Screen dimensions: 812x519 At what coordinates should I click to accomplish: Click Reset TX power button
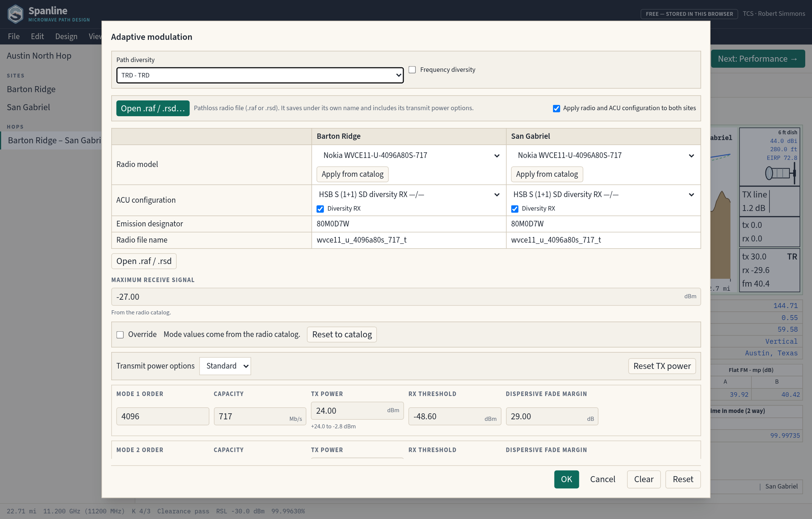click(x=662, y=366)
